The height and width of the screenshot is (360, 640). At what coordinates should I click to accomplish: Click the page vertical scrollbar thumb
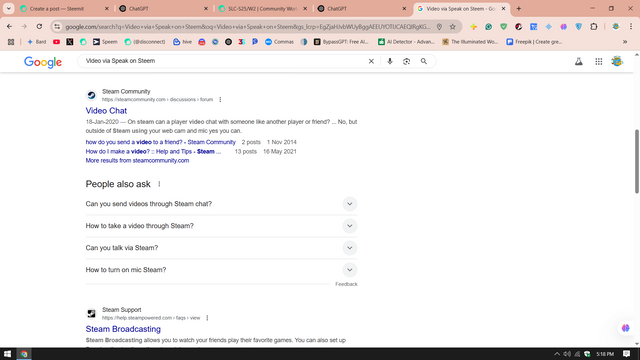637,161
